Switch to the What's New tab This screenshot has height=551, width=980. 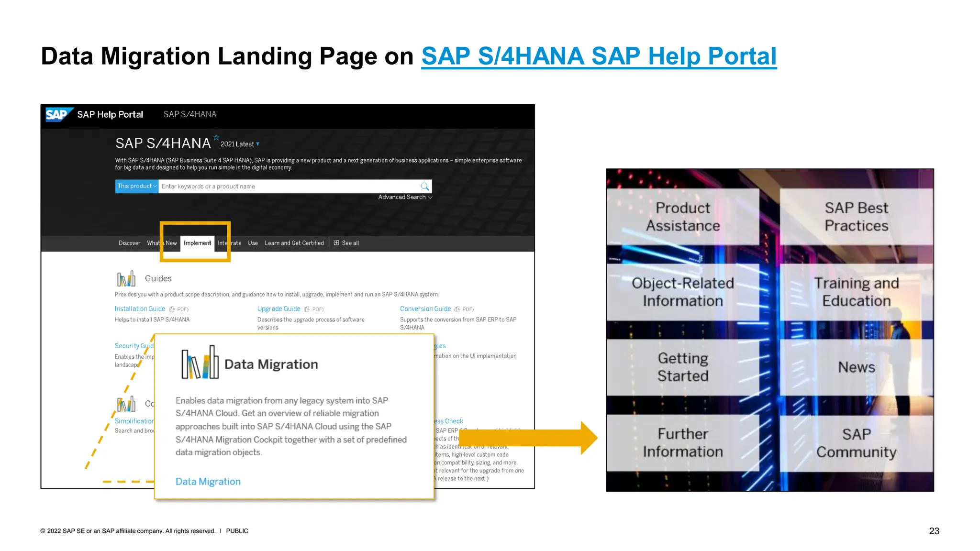[162, 243]
